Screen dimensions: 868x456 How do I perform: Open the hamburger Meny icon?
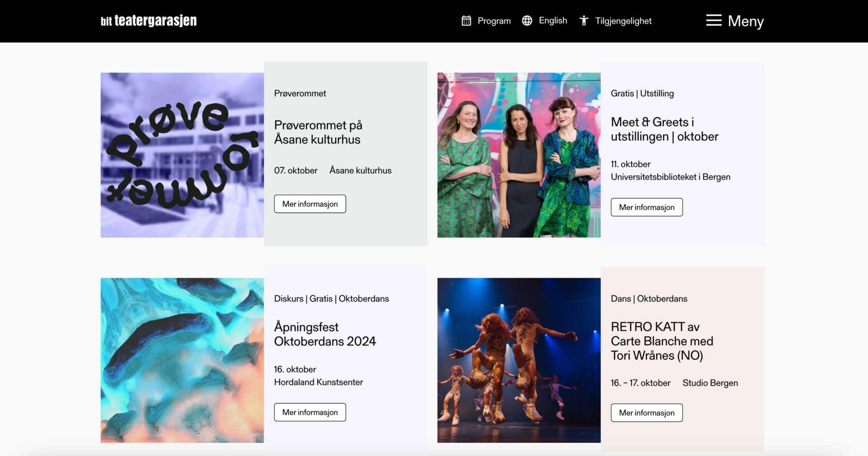point(713,20)
